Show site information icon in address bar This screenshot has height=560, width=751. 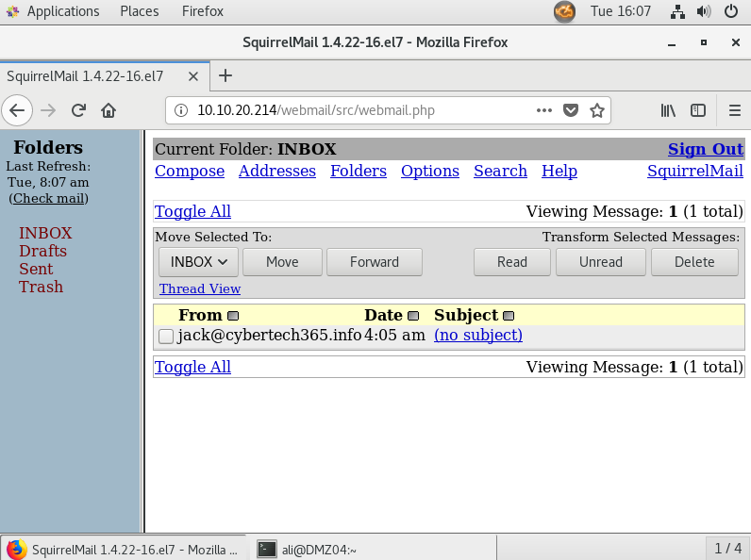pos(181,110)
